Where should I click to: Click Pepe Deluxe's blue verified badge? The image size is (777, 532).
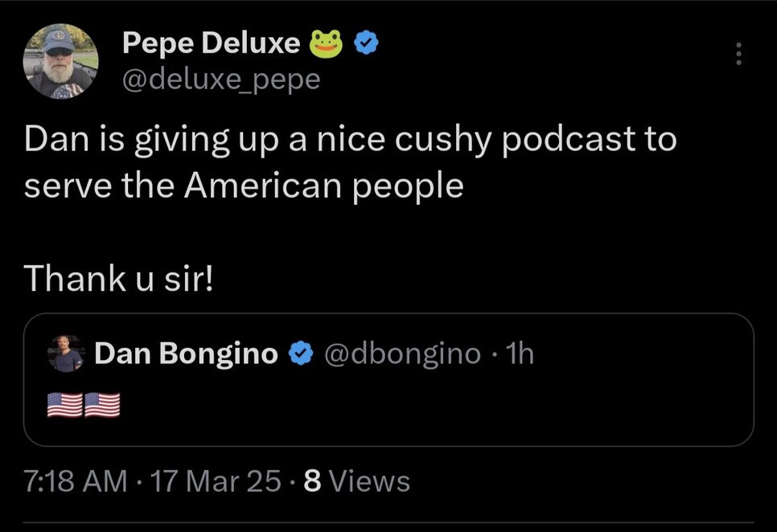coord(365,45)
